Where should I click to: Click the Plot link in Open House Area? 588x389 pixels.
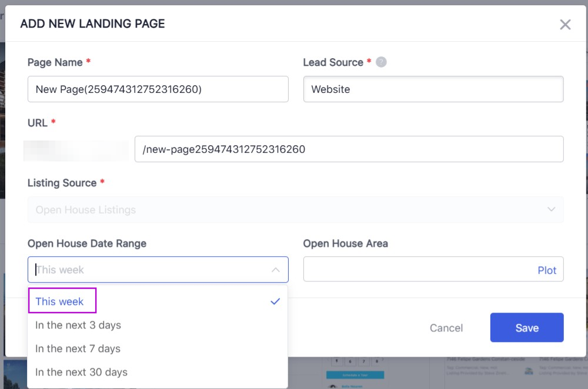coord(547,270)
